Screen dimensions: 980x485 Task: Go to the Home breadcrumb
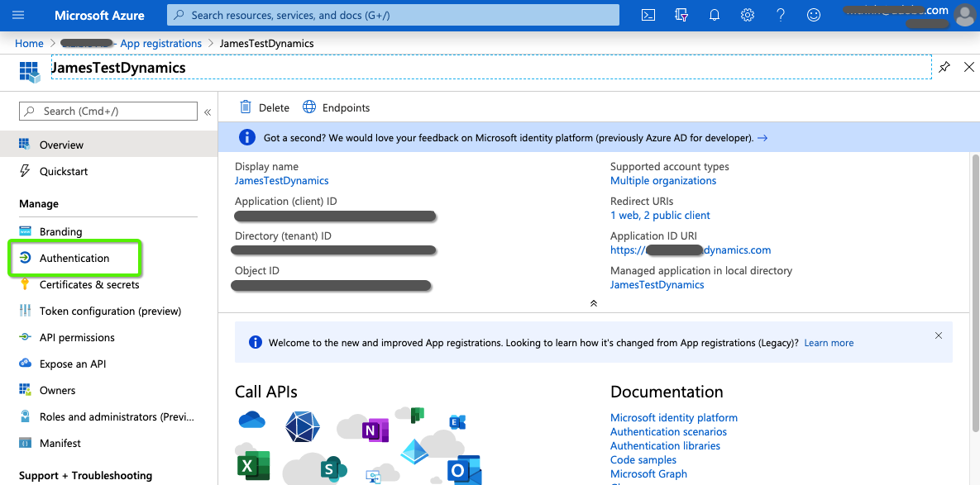(x=30, y=43)
